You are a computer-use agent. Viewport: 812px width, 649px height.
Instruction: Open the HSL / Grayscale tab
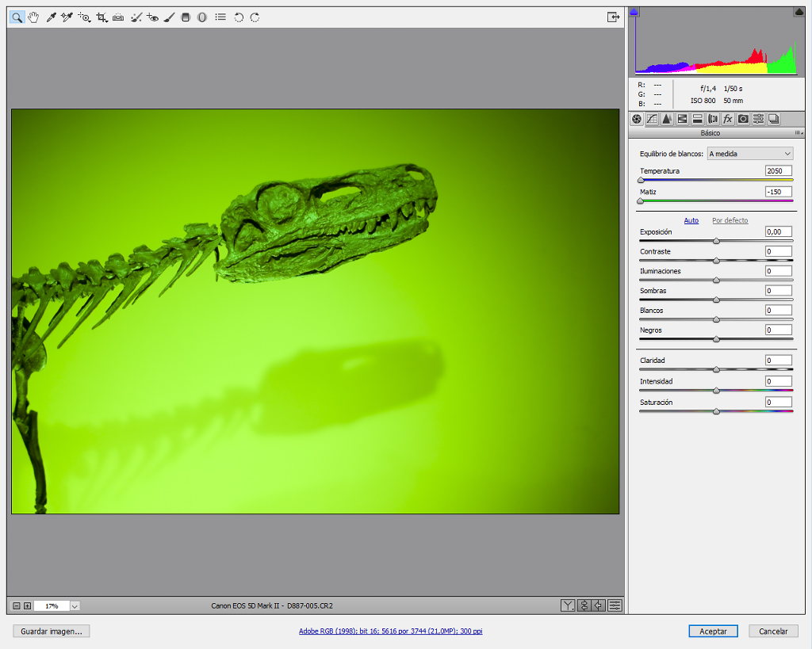[683, 119]
